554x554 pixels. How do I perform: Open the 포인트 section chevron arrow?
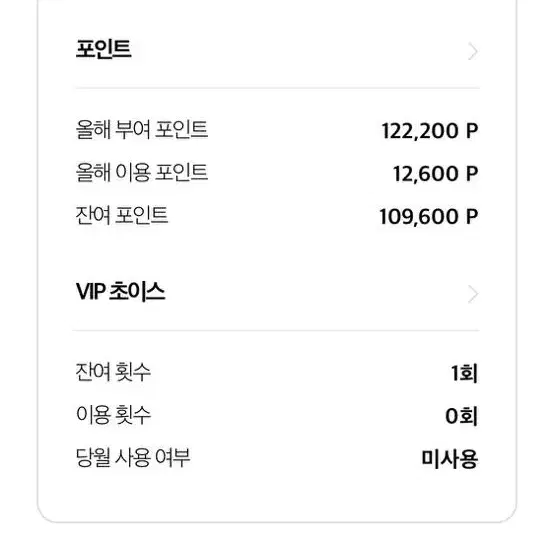473,52
